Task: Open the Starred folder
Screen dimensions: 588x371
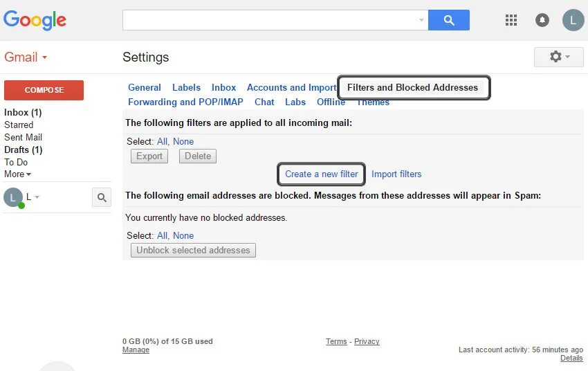Action: tap(19, 125)
